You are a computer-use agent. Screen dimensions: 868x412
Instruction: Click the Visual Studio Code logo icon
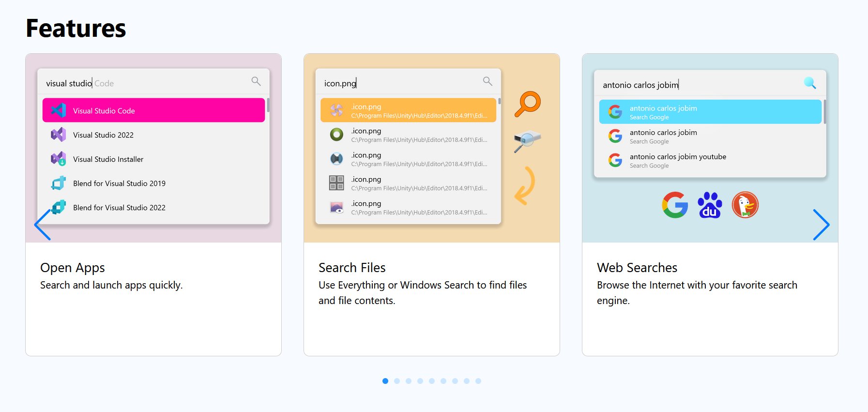pyautogui.click(x=59, y=110)
